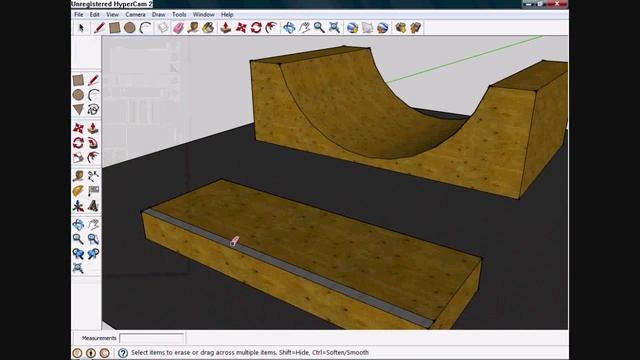Click the Zoom magnifier in the left palette
Screen dimensions: 640x360
(x=78, y=239)
